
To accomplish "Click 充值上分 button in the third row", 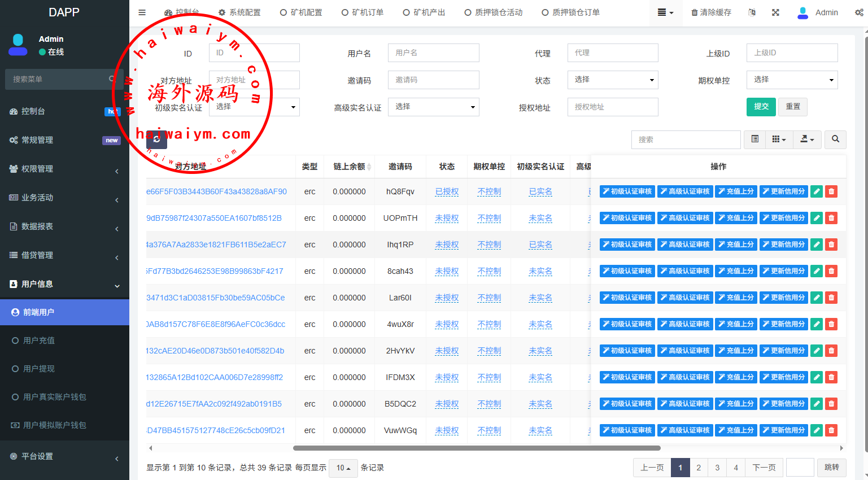I will [x=736, y=245].
